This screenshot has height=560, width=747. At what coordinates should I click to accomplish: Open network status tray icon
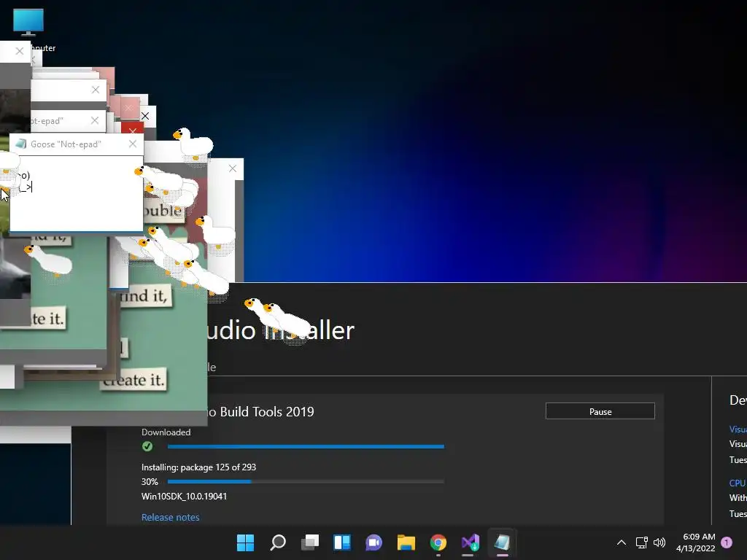[642, 542]
